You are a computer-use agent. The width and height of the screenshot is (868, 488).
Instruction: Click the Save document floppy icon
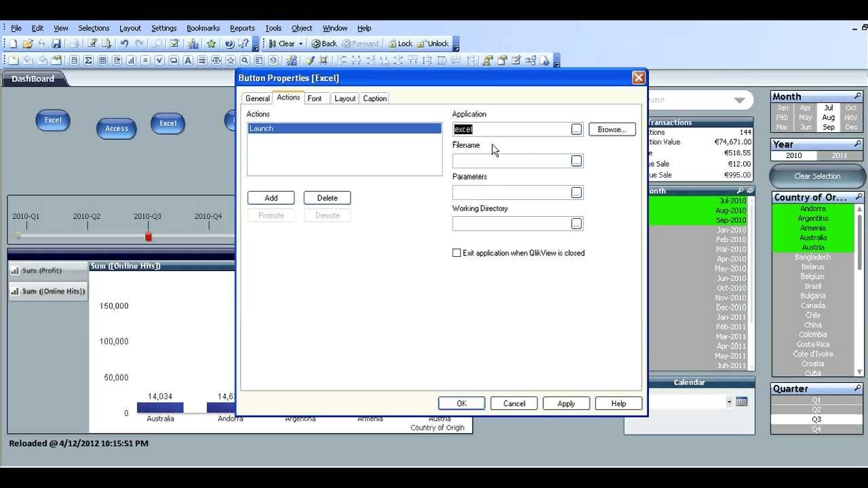pyautogui.click(x=56, y=43)
